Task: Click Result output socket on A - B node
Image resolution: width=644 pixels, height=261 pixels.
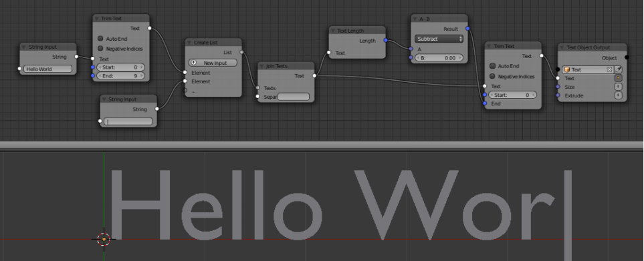Action: point(467,29)
